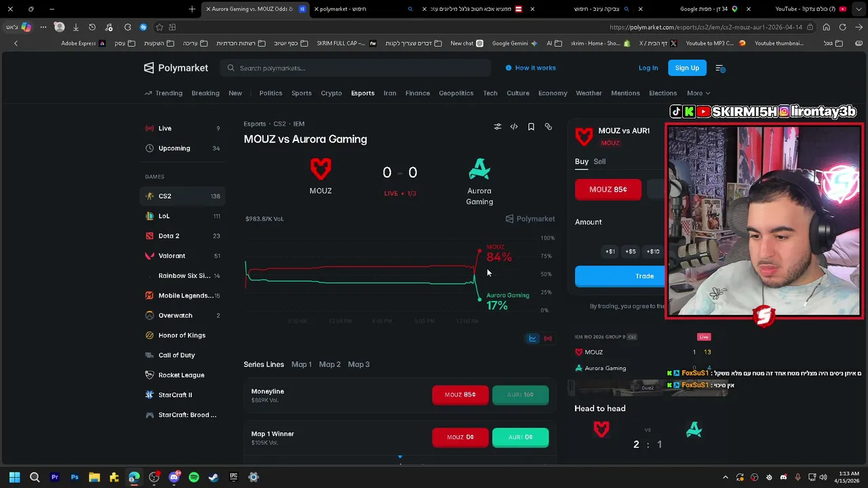Add +$10 to the amount
The width and height of the screenshot is (868, 488).
[x=652, y=251]
